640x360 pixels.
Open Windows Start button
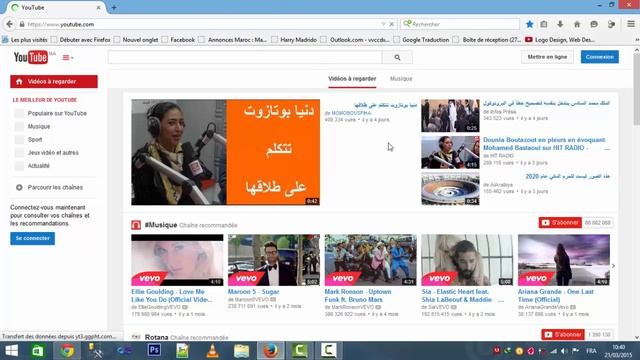click(x=11, y=351)
